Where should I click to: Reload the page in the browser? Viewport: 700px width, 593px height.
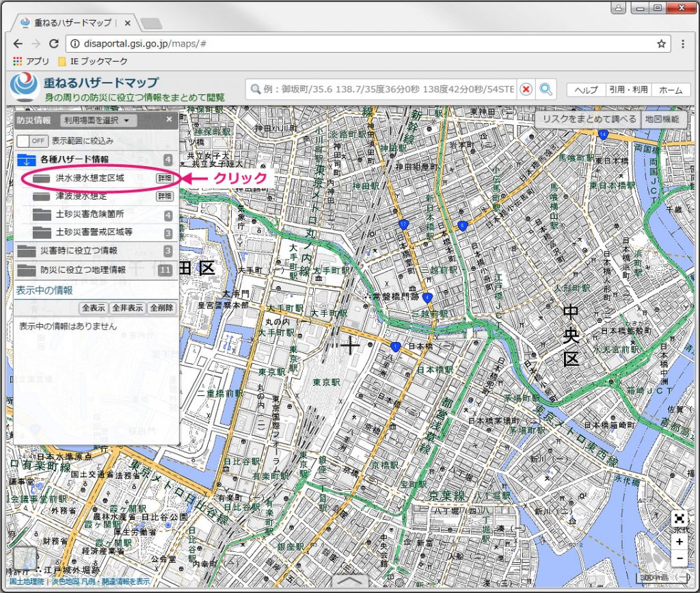(x=54, y=44)
